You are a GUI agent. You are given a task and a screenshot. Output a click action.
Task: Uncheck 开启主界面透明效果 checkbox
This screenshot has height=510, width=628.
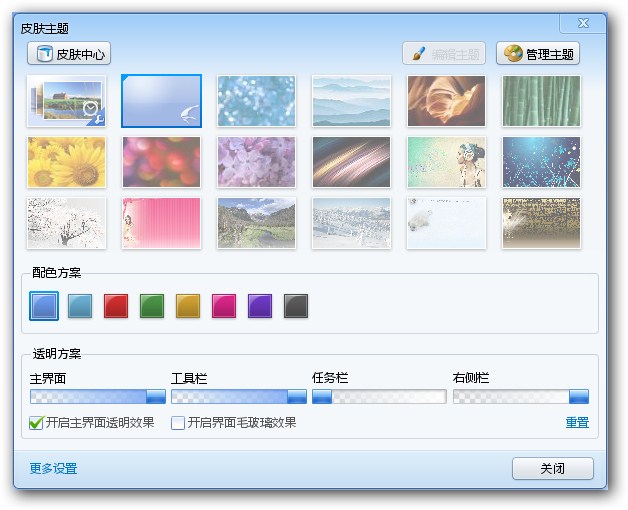point(36,423)
